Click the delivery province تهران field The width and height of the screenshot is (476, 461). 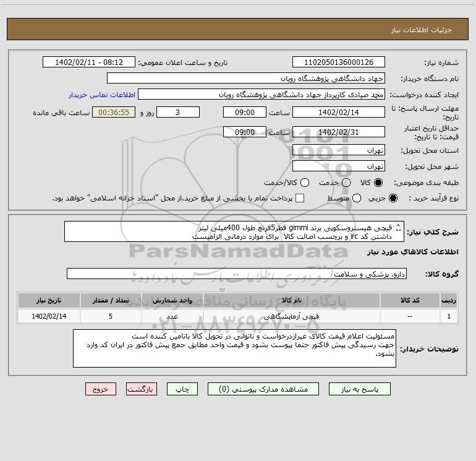(339, 150)
